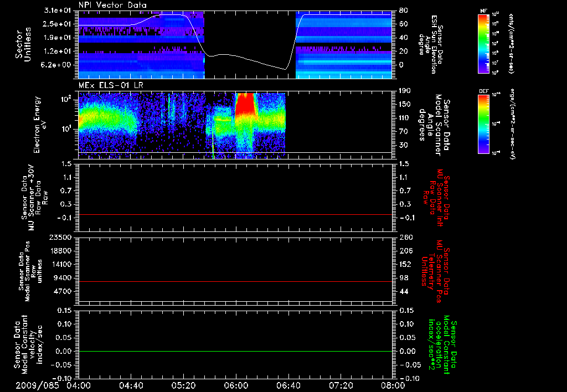Click the 05:20 time axis label
The image size is (567, 392).
pyautogui.click(x=183, y=385)
